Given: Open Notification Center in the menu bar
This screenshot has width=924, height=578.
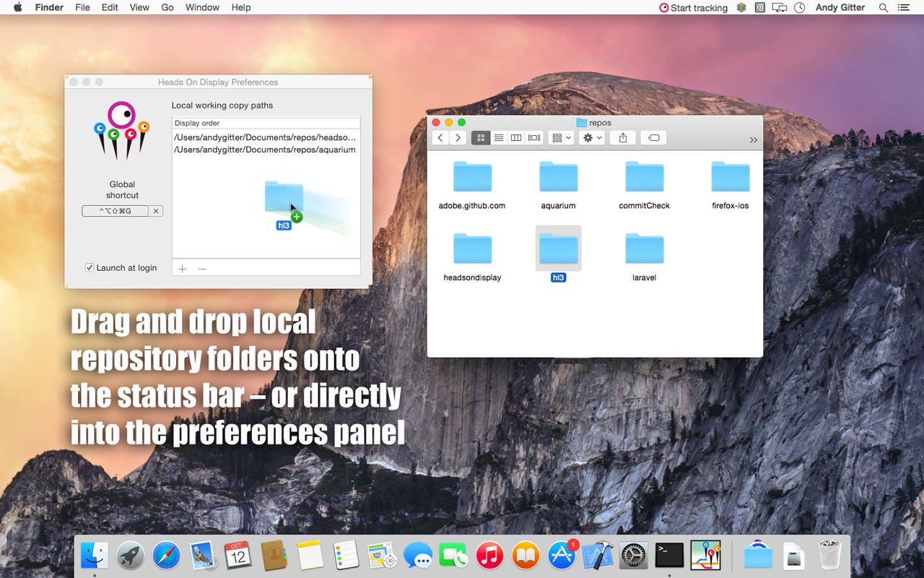Looking at the screenshot, I should pyautogui.click(x=903, y=7).
